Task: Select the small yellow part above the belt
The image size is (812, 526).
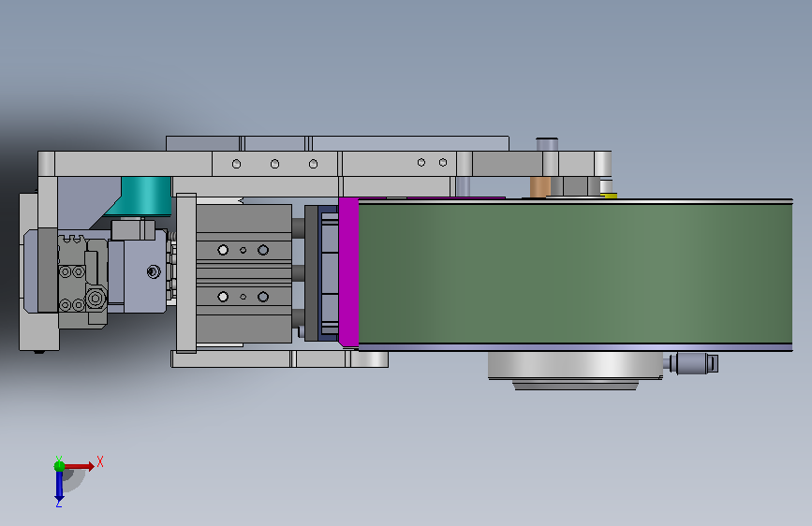Action: 611,196
